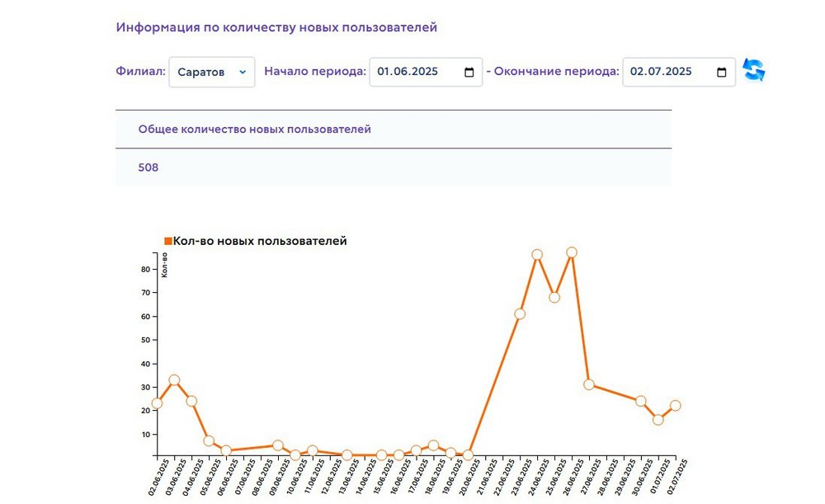
Task: Click the orange legend color square
Action: (168, 242)
